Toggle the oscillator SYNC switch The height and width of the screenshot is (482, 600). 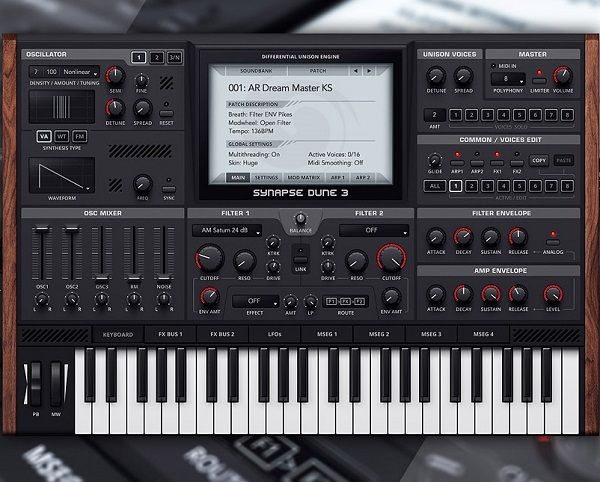pyautogui.click(x=169, y=189)
